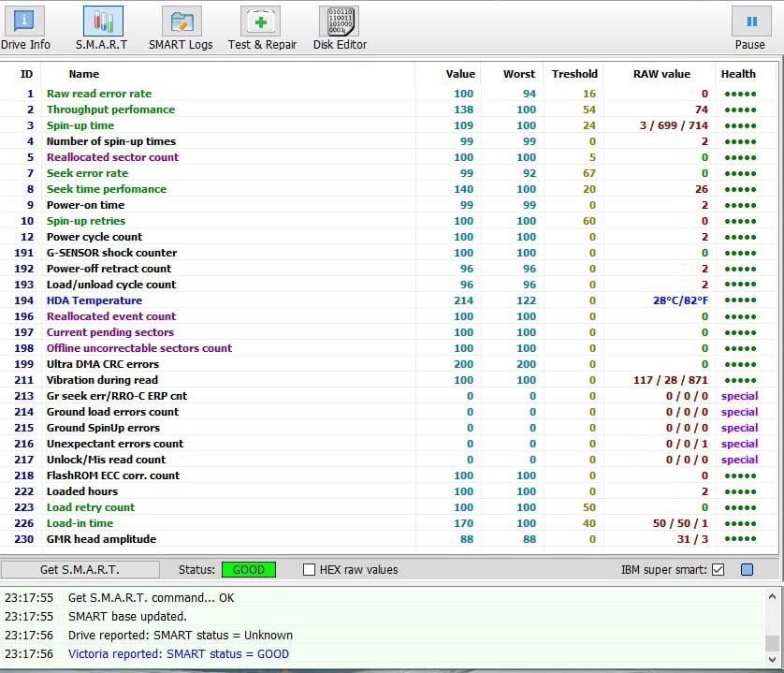This screenshot has height=673, width=784.
Task: Select Vibration during read row
Action: coord(390,380)
